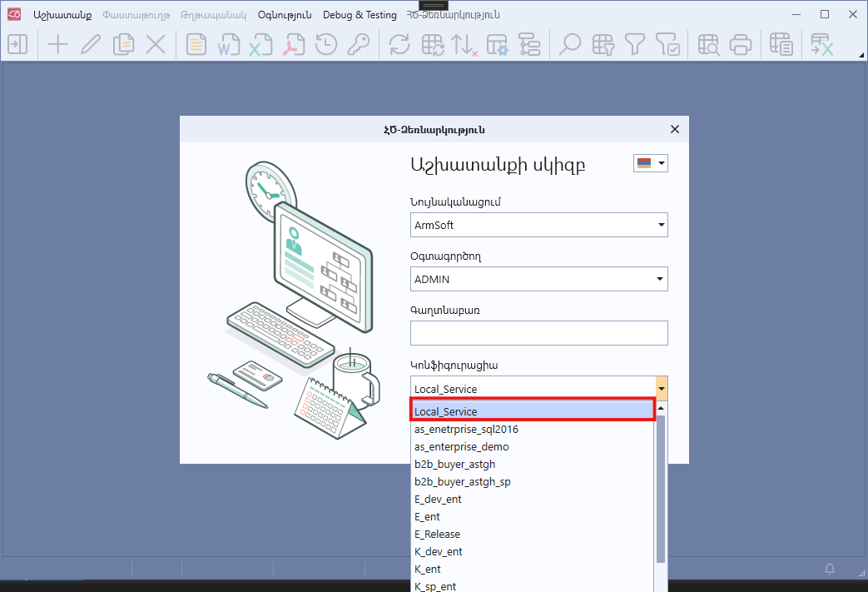
Task: Expand the ADMIN user dropdown
Action: point(660,279)
